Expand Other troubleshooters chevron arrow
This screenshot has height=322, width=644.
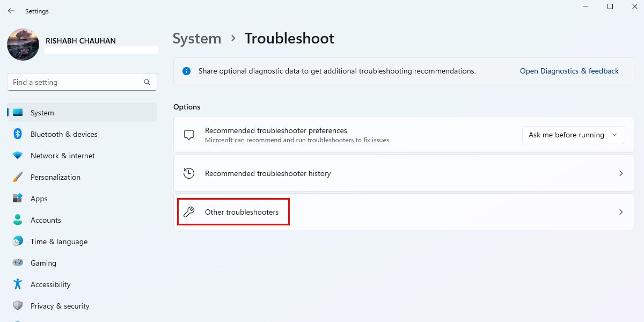point(621,212)
